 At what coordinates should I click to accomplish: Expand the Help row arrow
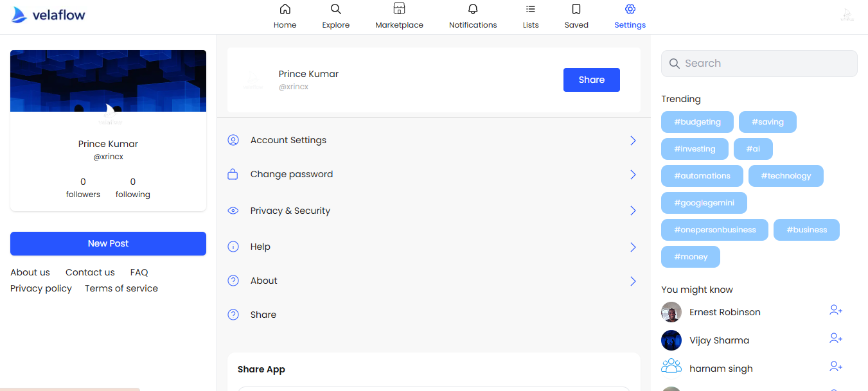pyautogui.click(x=633, y=247)
